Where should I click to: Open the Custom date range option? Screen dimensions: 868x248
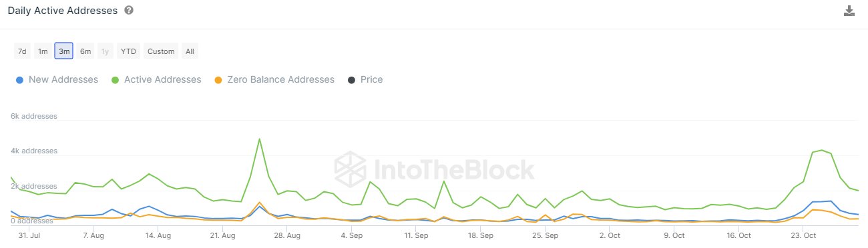point(161,51)
